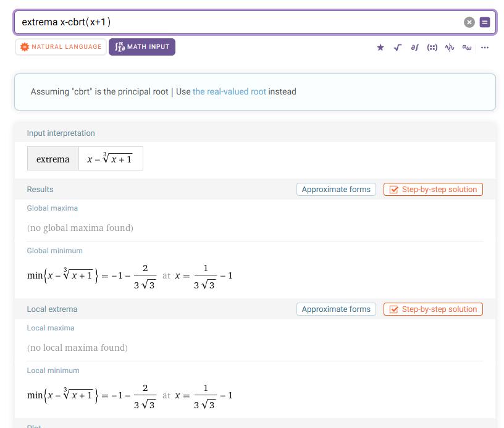Click 'the real-valued root' link
This screenshot has height=428, width=504.
229,91
